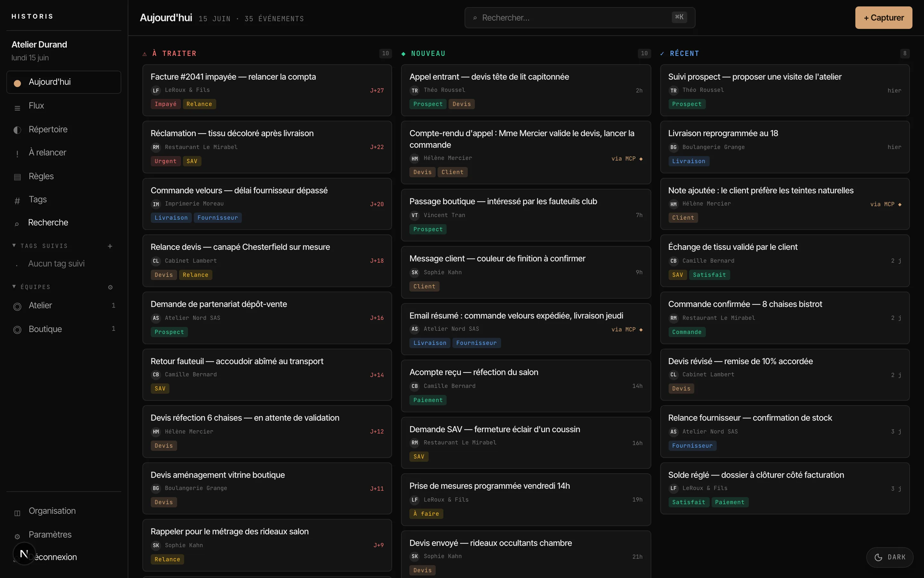Open Livraison reprogrammée au 18 card title
Screen dimensions: 924x578
(x=723, y=133)
